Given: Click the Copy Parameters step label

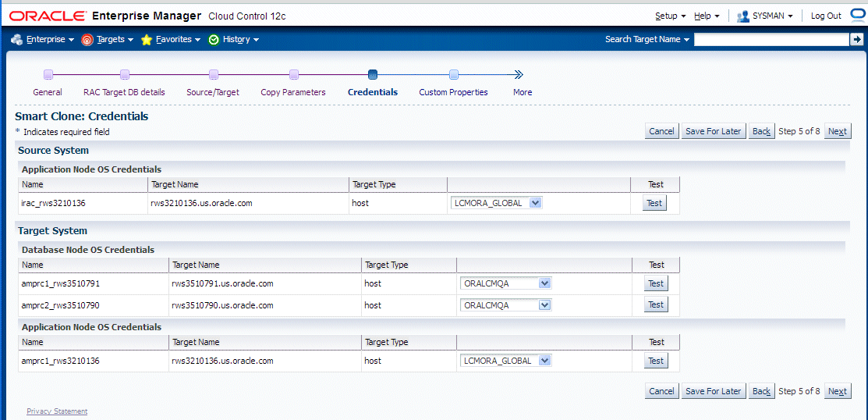Looking at the screenshot, I should (293, 93).
